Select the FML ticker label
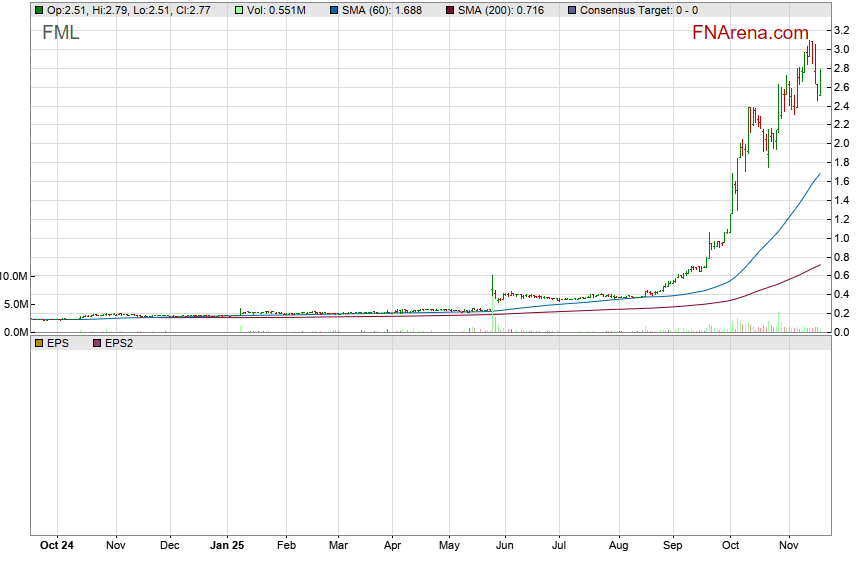859x566 pixels. pyautogui.click(x=60, y=33)
